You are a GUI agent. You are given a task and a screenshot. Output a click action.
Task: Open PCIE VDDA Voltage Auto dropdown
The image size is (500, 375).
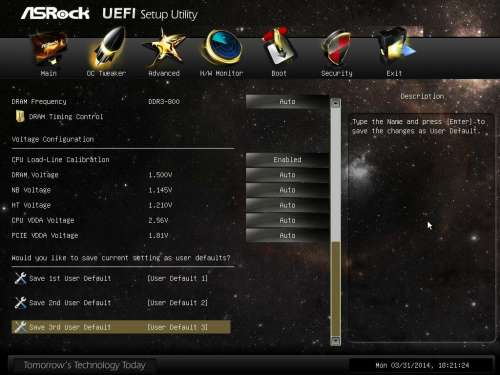pos(287,235)
